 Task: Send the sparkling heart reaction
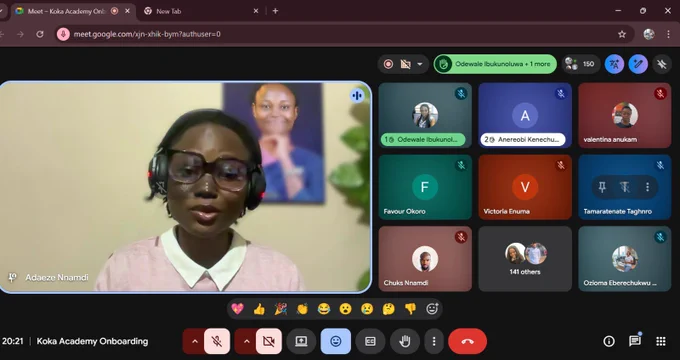237,309
